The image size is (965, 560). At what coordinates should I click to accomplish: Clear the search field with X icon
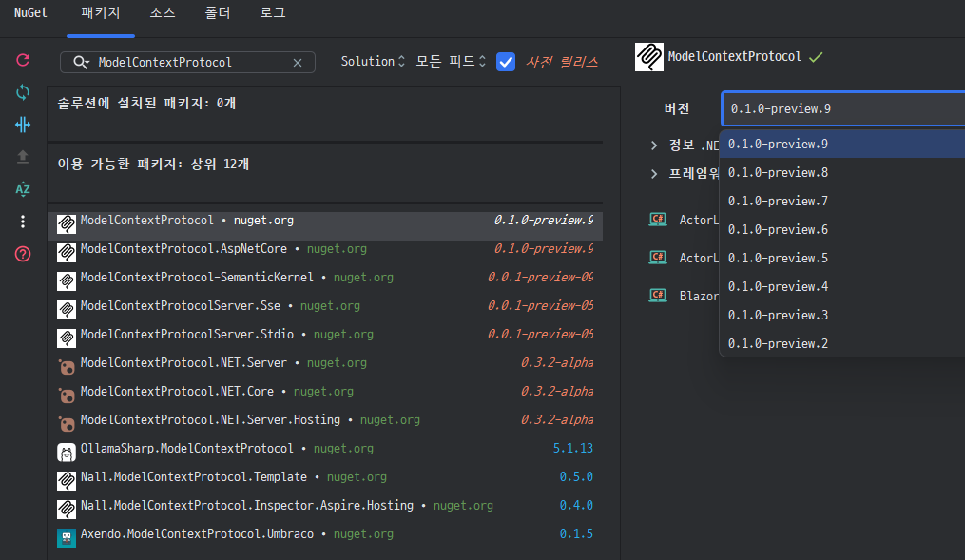(298, 62)
